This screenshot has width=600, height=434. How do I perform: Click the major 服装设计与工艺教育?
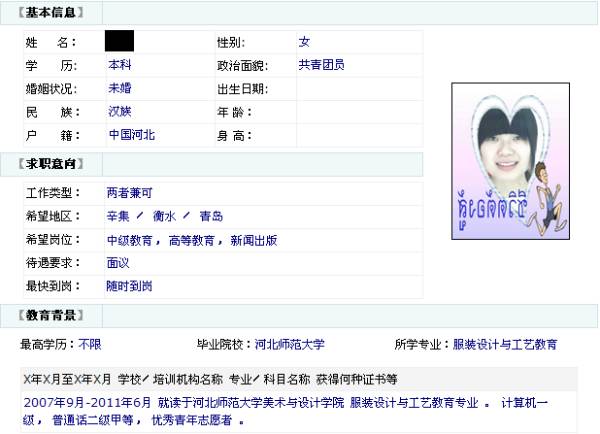click(x=505, y=344)
